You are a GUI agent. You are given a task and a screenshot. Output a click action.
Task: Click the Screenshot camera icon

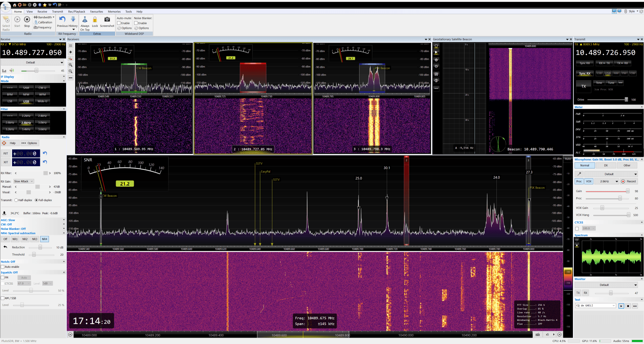click(107, 20)
